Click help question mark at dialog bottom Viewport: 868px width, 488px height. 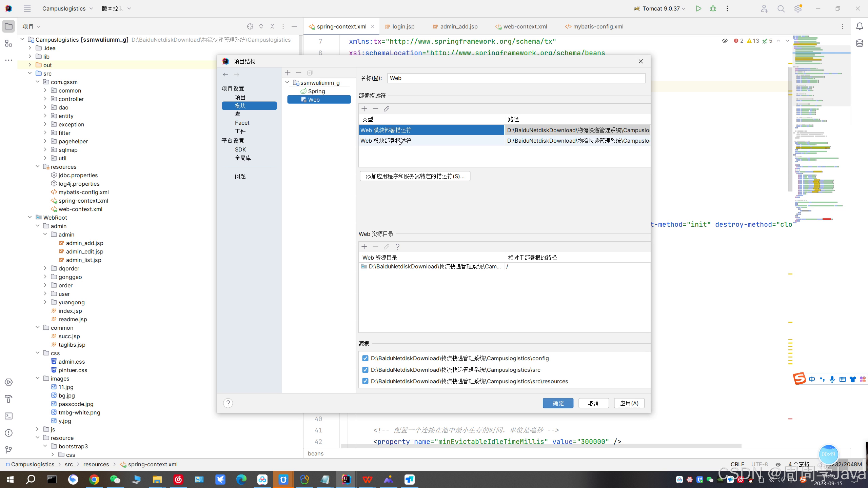[228, 403]
